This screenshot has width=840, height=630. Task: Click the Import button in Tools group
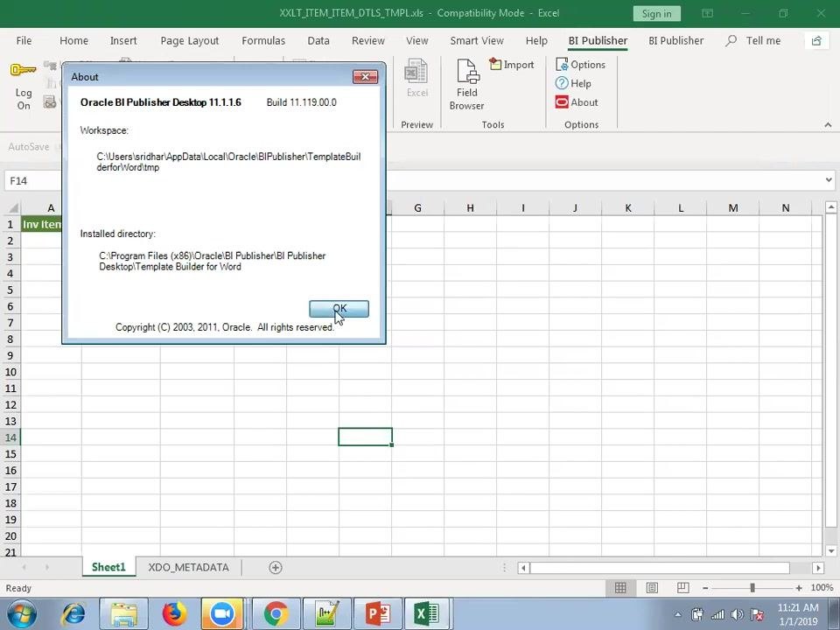click(512, 65)
